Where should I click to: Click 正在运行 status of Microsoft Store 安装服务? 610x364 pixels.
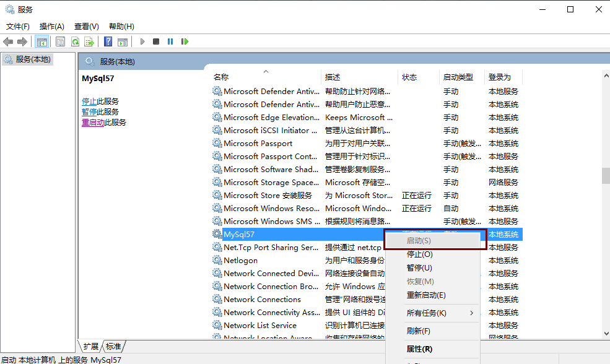click(417, 195)
